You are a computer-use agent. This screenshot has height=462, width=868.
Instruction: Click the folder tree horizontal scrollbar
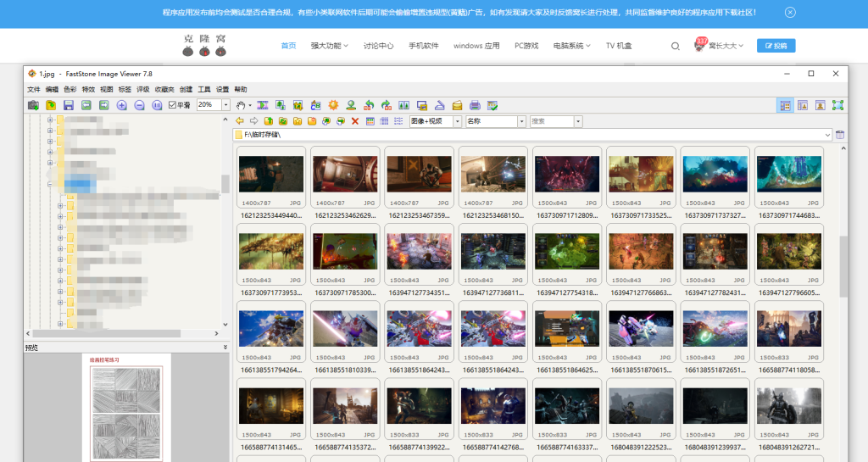(106, 334)
